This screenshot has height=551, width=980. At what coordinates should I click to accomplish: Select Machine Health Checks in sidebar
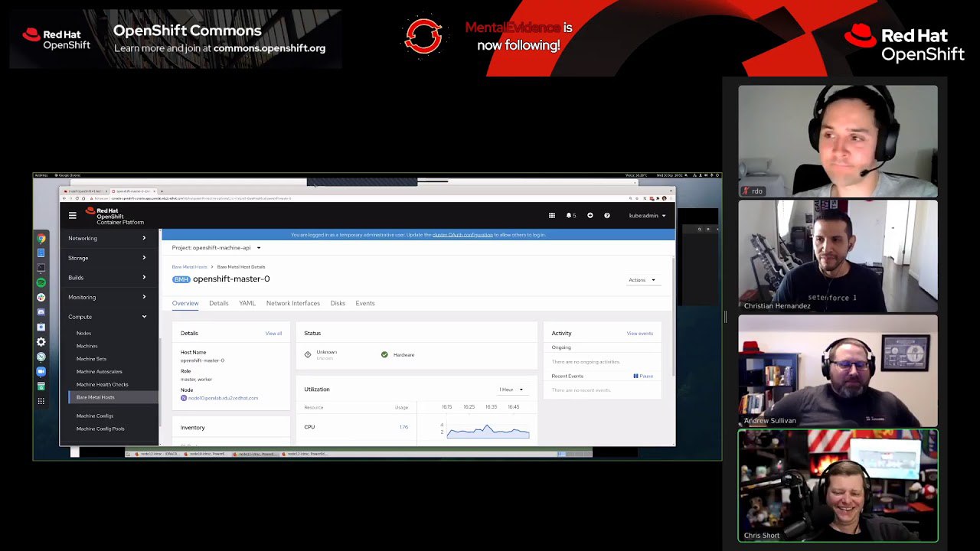[103, 384]
